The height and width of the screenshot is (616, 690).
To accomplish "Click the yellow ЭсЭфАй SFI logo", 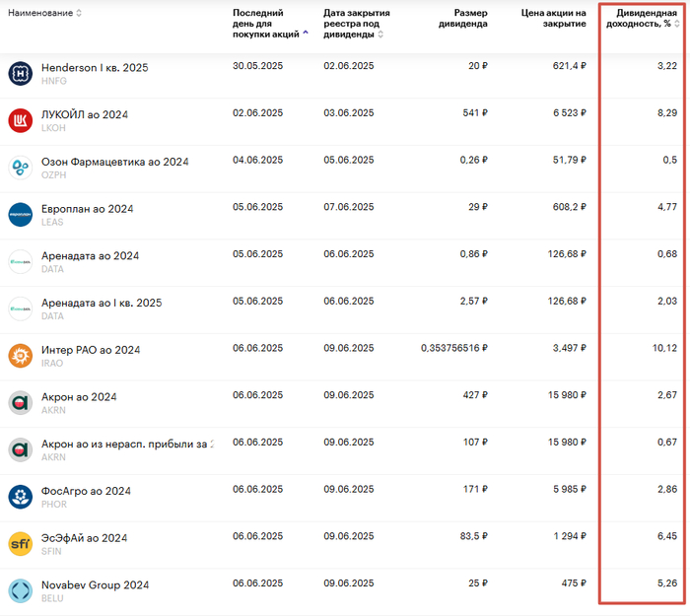I will tap(21, 544).
